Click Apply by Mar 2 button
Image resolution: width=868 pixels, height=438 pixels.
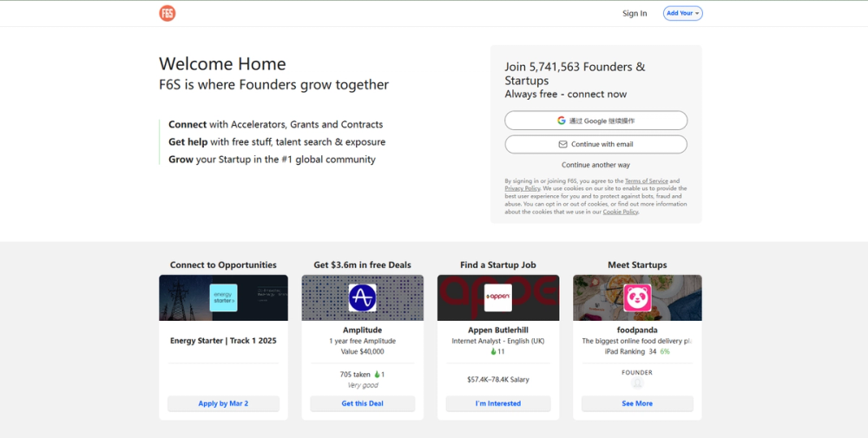(x=223, y=403)
